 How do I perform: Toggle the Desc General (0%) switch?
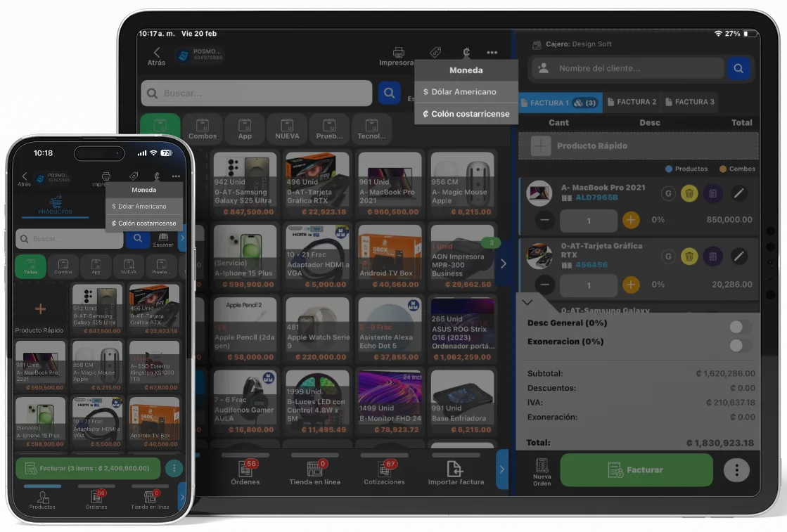pos(740,327)
